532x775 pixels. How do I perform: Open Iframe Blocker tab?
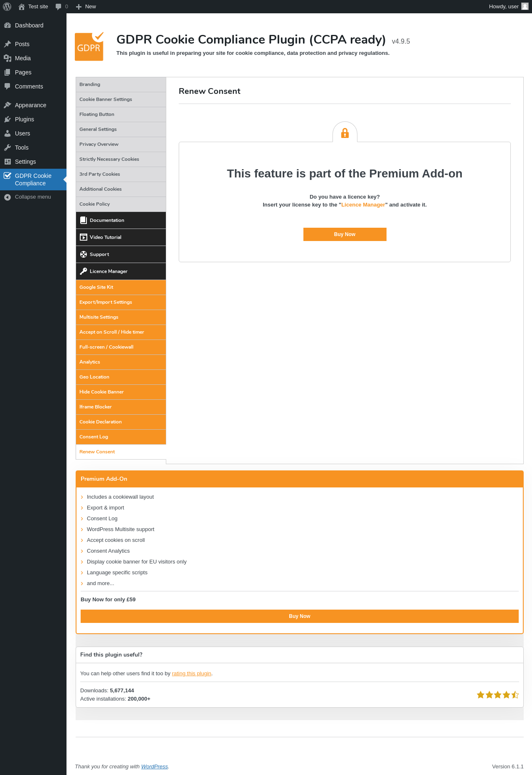click(121, 407)
